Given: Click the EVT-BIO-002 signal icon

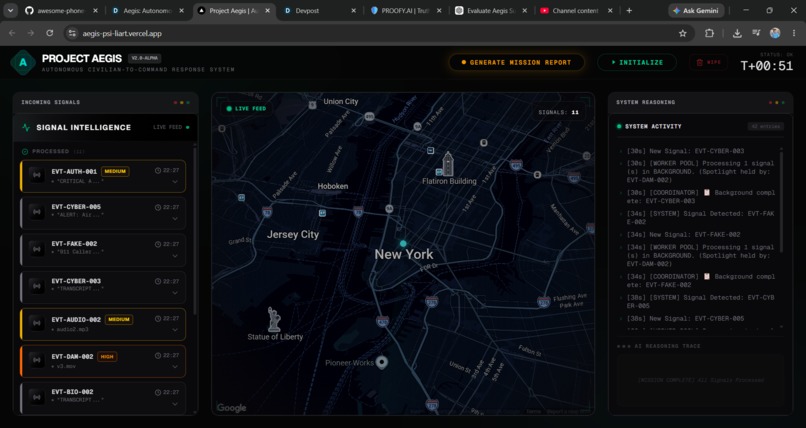Looking at the screenshot, I should (36, 396).
